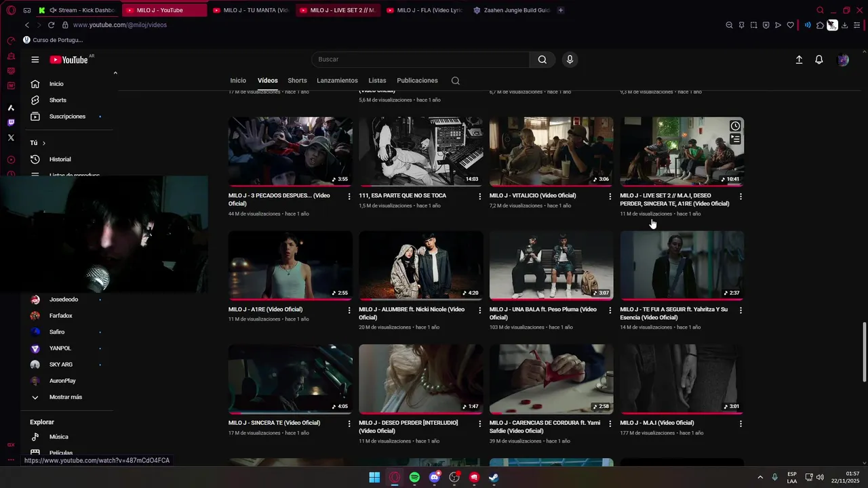
Task: Open MILO J - UNA BALA ft. Peso Pluma title
Action: 543,313
